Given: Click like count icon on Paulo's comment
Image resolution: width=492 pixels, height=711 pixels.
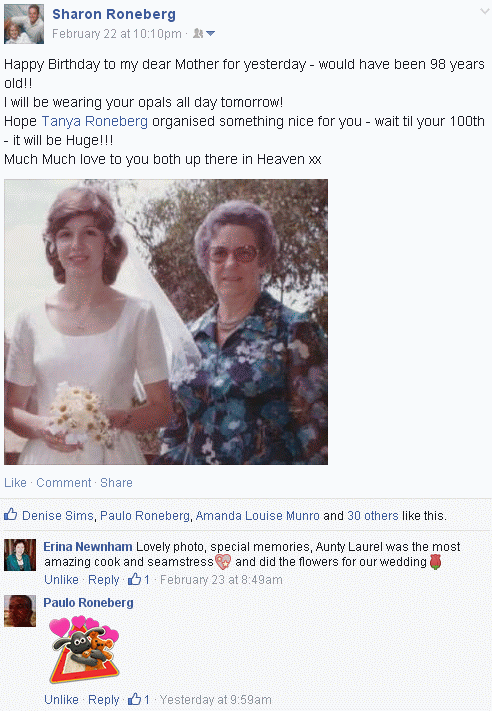Looking at the screenshot, I should (x=135, y=699).
